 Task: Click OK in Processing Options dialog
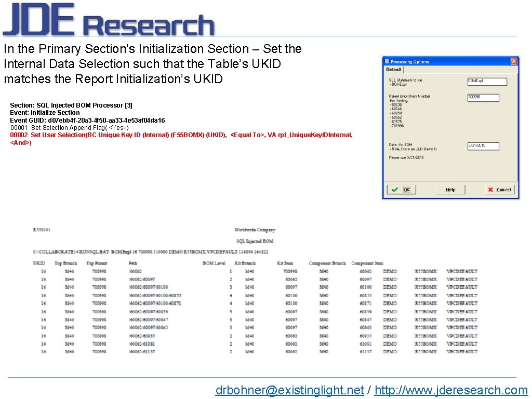pyautogui.click(x=402, y=190)
